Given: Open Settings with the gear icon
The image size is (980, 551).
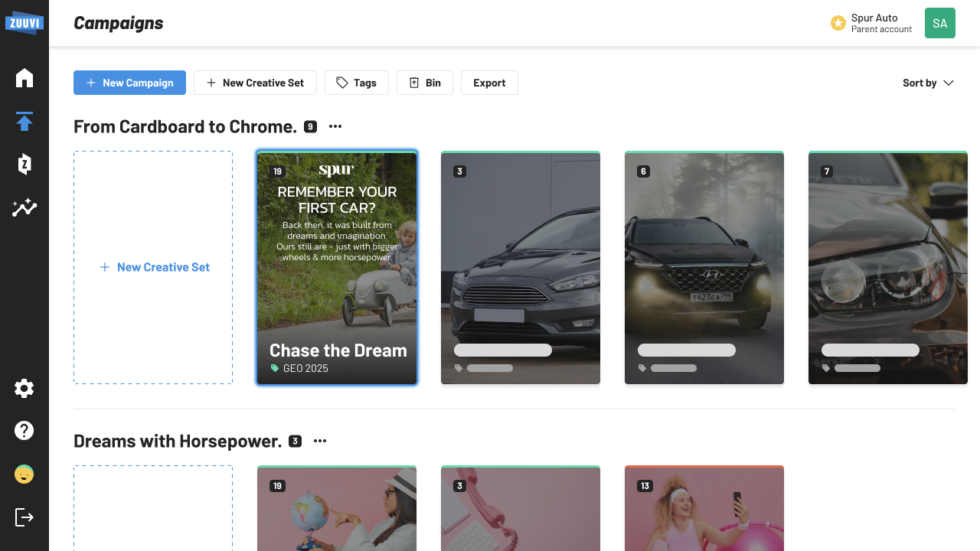Looking at the screenshot, I should point(24,389).
